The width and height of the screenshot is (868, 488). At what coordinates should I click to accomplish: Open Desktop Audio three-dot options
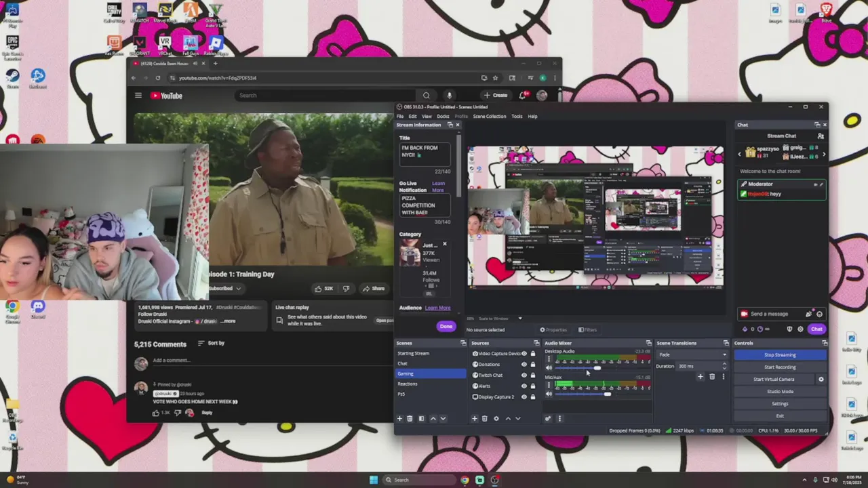tap(549, 359)
